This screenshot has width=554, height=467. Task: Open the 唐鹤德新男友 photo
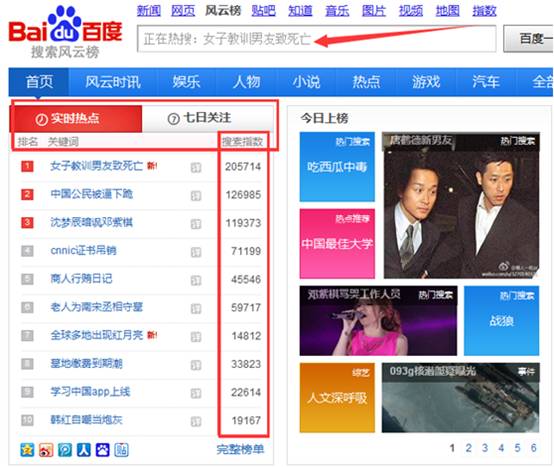tap(461, 205)
